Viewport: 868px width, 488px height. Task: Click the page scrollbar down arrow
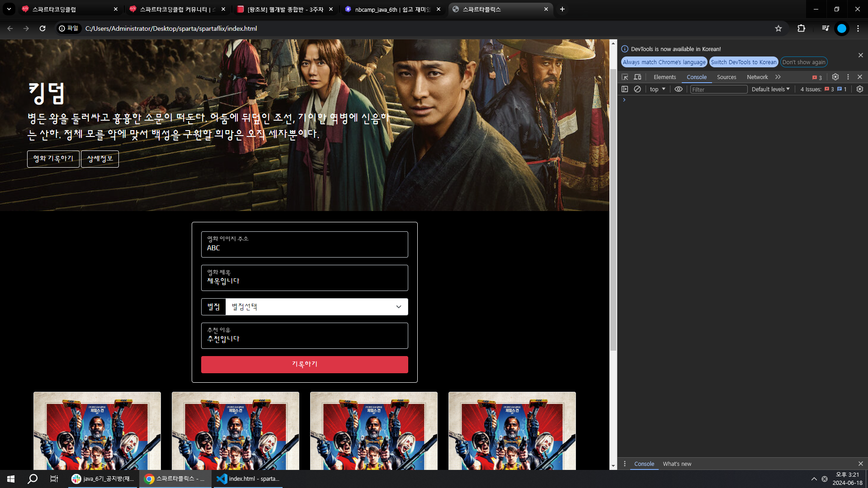pos(613,466)
